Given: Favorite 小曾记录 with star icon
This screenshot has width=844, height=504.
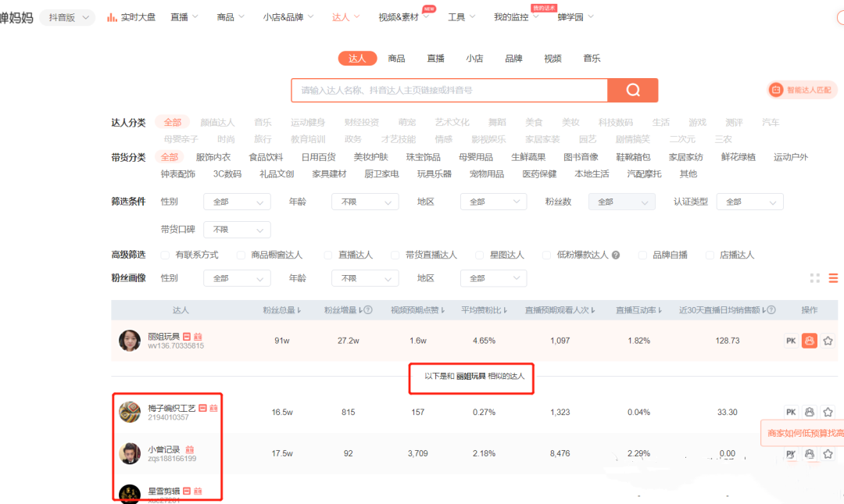Looking at the screenshot, I should 828,453.
